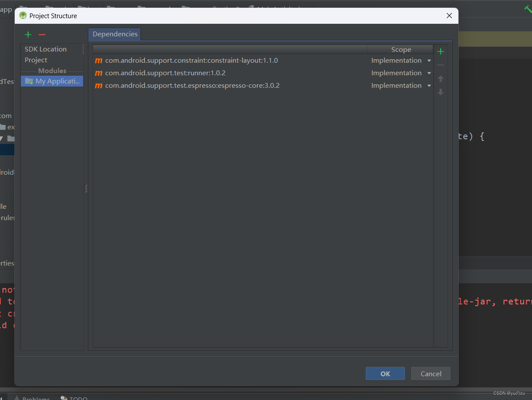Click Maven icon beside espresso-core dependency
The height and width of the screenshot is (400, 532).
click(x=98, y=85)
